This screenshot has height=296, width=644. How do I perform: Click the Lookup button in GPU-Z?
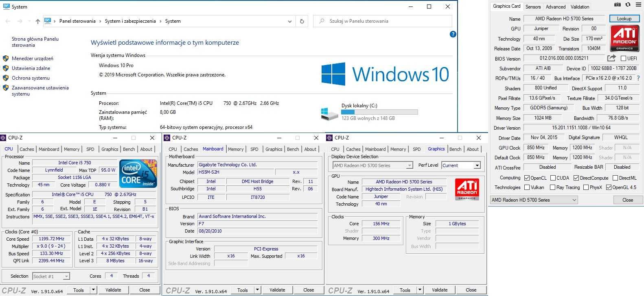(x=624, y=19)
